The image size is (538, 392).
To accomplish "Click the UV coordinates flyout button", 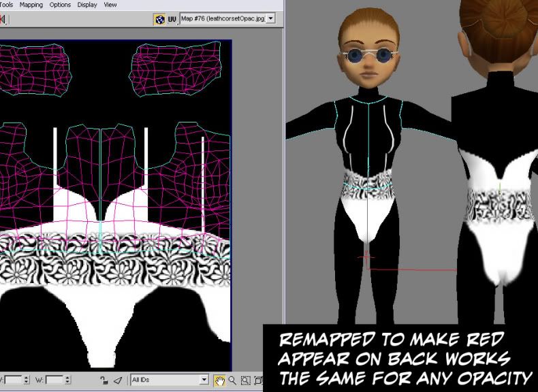I will tap(172, 19).
